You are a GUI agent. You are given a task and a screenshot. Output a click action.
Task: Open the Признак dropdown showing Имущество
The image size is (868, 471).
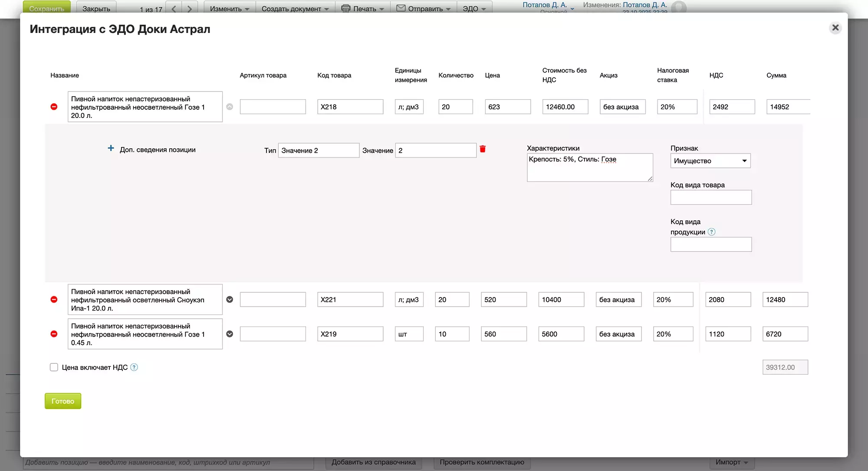(710, 161)
